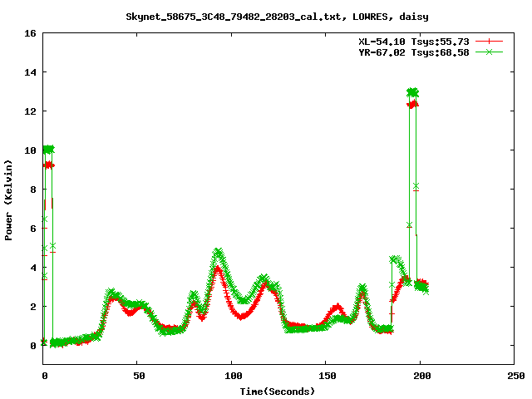Image resolution: width=532 pixels, height=399 pixels.
Task: Click x-axis tick label 50
Action: [139, 376]
